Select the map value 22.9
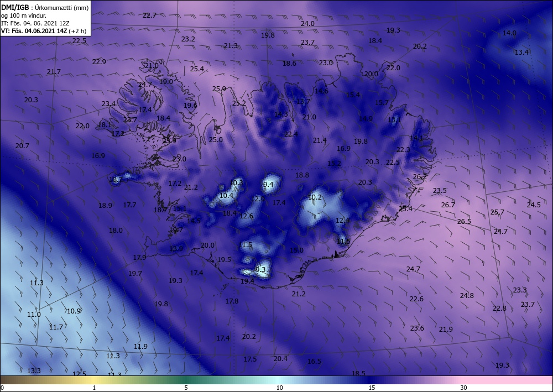The width and height of the screenshot is (553, 392). 99,62
